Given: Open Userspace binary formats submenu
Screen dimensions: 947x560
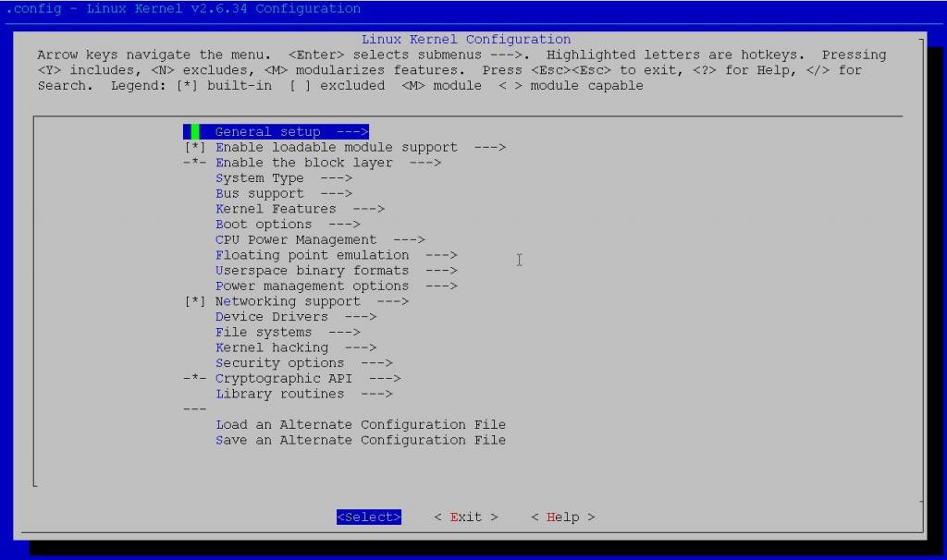Looking at the screenshot, I should coord(337,271).
